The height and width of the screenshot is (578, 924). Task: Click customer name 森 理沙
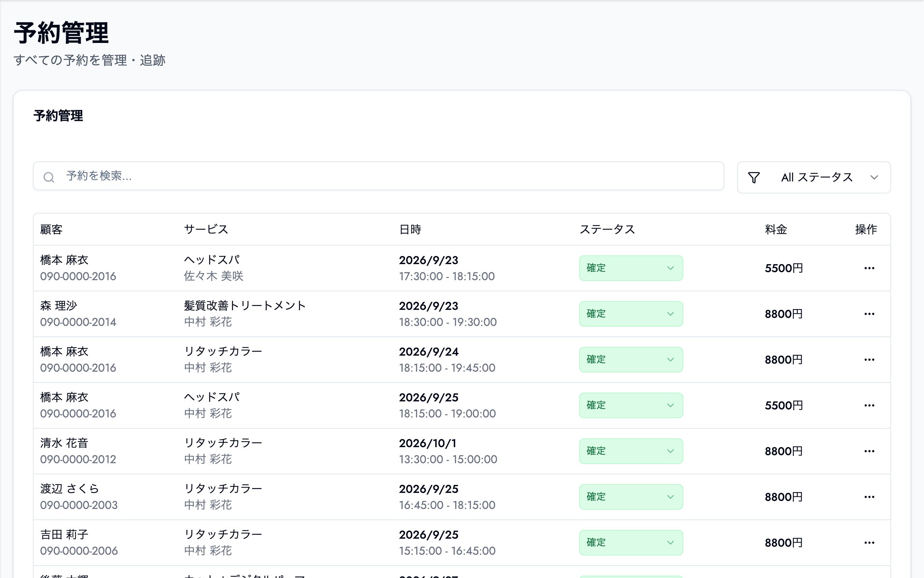pos(59,306)
